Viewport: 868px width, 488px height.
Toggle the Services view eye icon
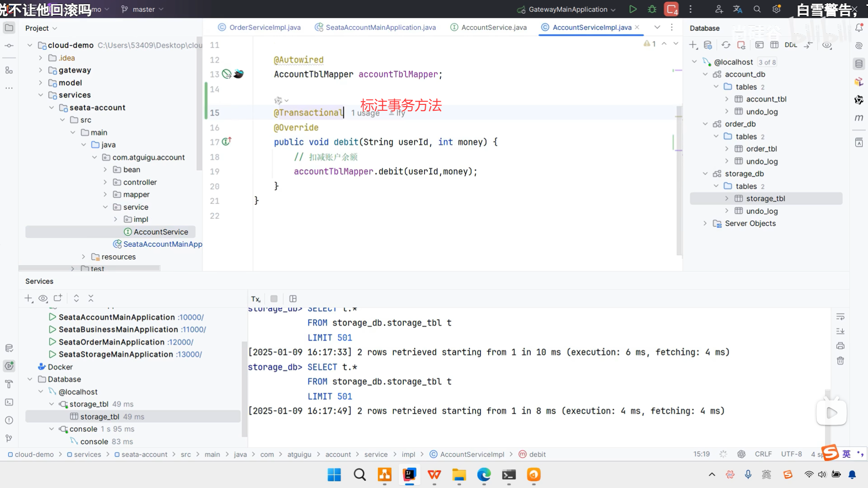43,298
